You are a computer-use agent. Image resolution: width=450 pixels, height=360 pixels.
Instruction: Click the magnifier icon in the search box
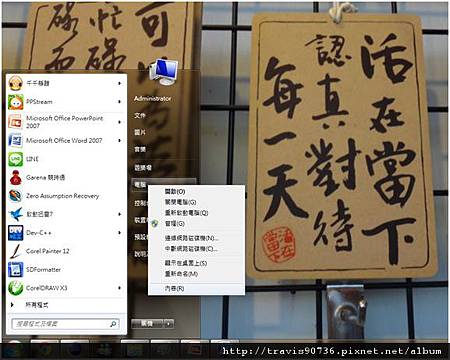113,324
